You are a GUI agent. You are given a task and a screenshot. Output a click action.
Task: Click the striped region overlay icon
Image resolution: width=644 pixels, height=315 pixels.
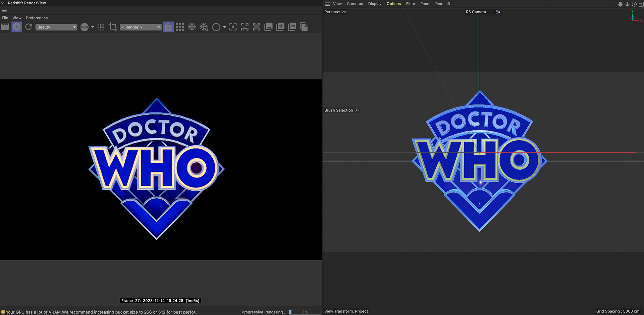pos(257,27)
